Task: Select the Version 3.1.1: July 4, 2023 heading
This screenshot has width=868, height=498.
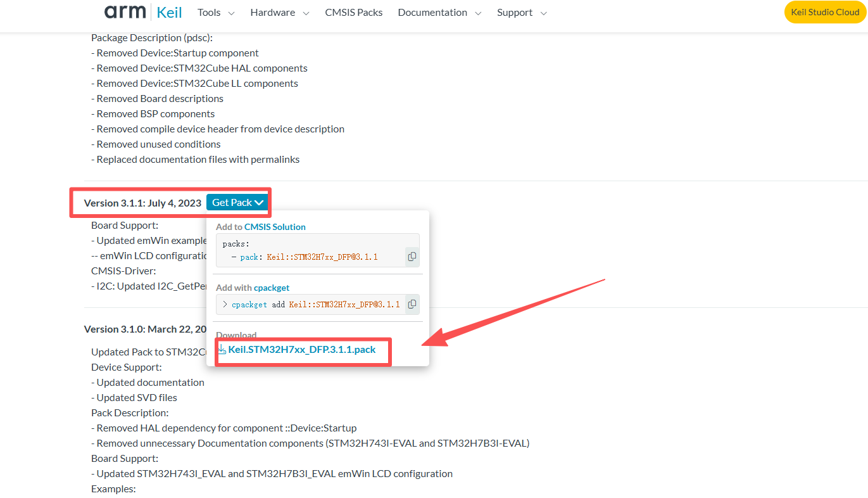Action: [x=142, y=203]
